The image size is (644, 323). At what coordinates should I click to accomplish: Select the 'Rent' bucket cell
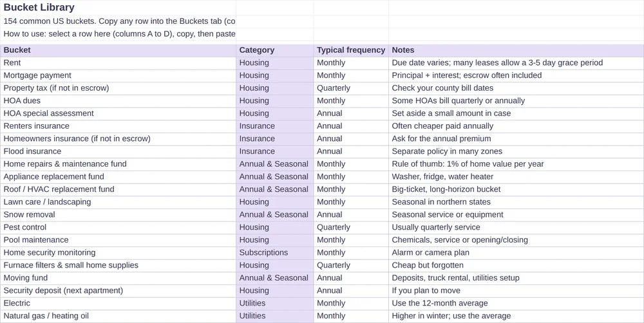point(118,63)
